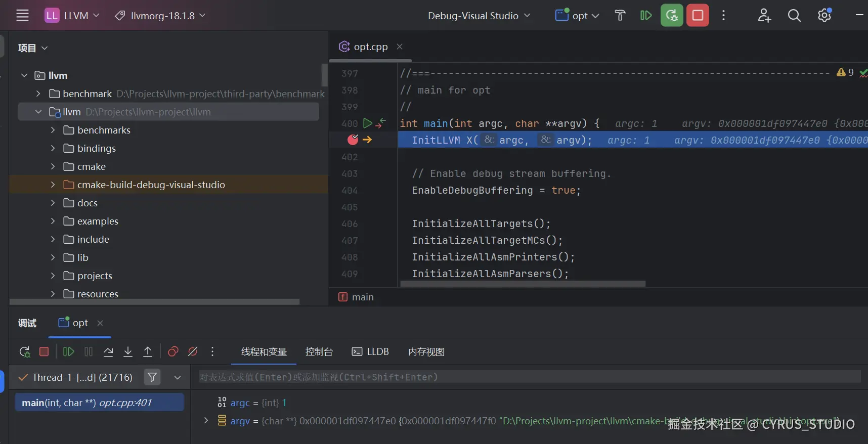Click the add collaborator user icon
Image resolution: width=868 pixels, height=444 pixels.
[764, 15]
